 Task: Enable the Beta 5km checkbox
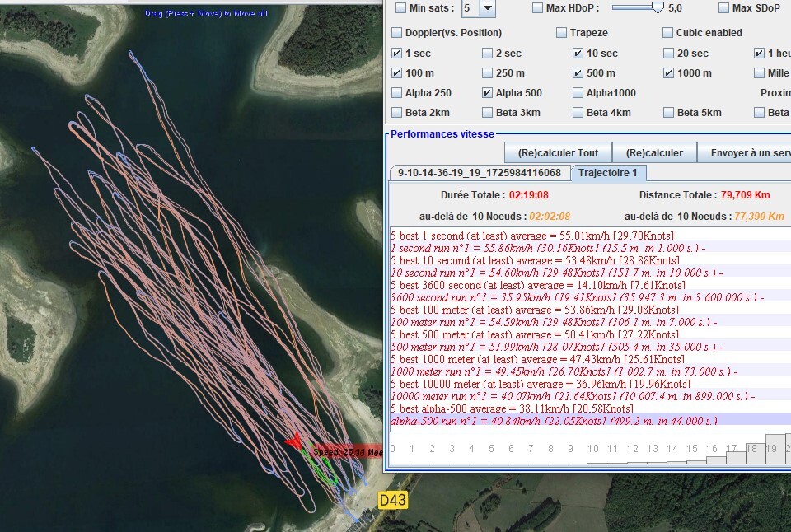668,113
